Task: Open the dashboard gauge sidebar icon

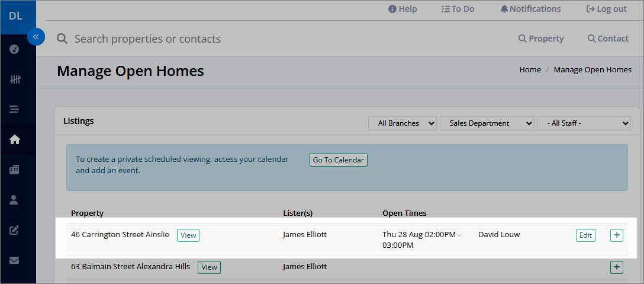Action: pyautogui.click(x=14, y=49)
